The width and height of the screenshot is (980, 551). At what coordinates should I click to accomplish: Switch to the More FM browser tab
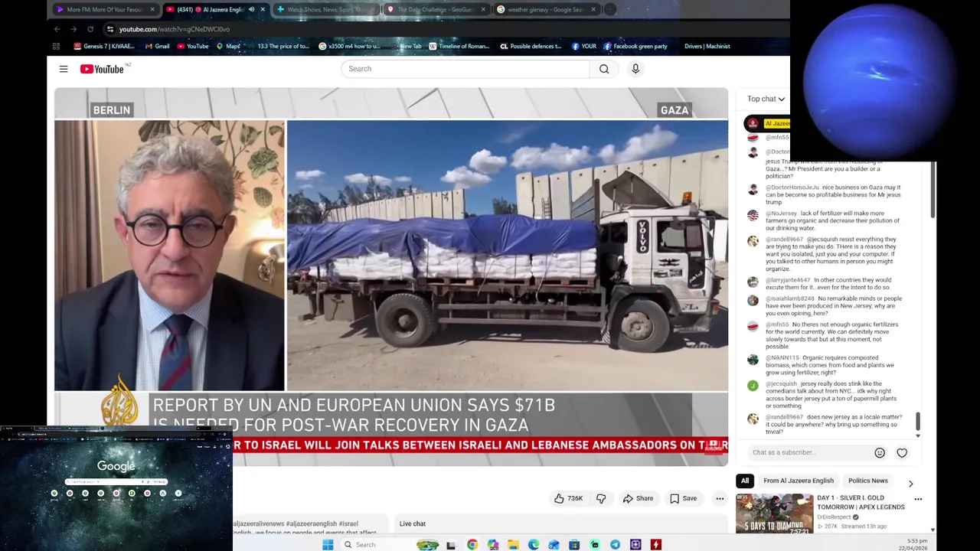click(x=104, y=10)
